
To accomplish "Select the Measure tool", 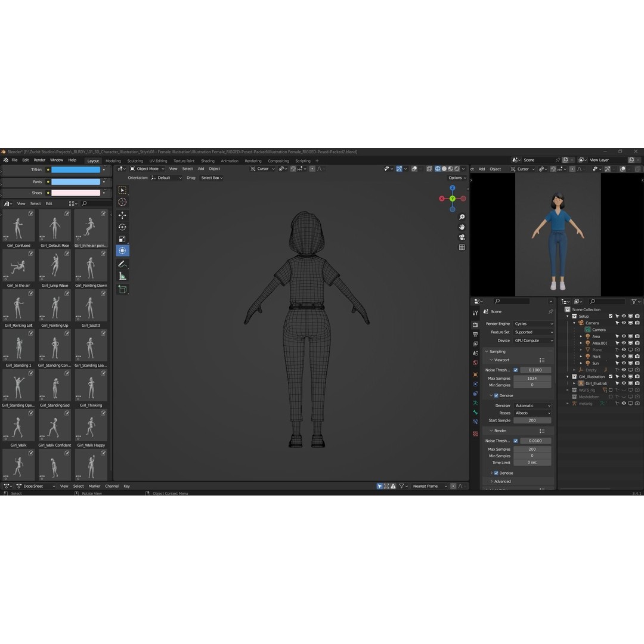I will tap(122, 277).
